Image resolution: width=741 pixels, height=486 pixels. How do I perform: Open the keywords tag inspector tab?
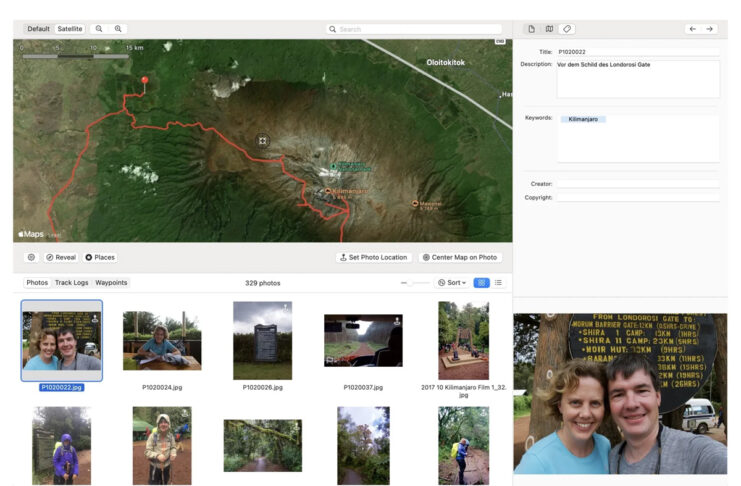567,29
